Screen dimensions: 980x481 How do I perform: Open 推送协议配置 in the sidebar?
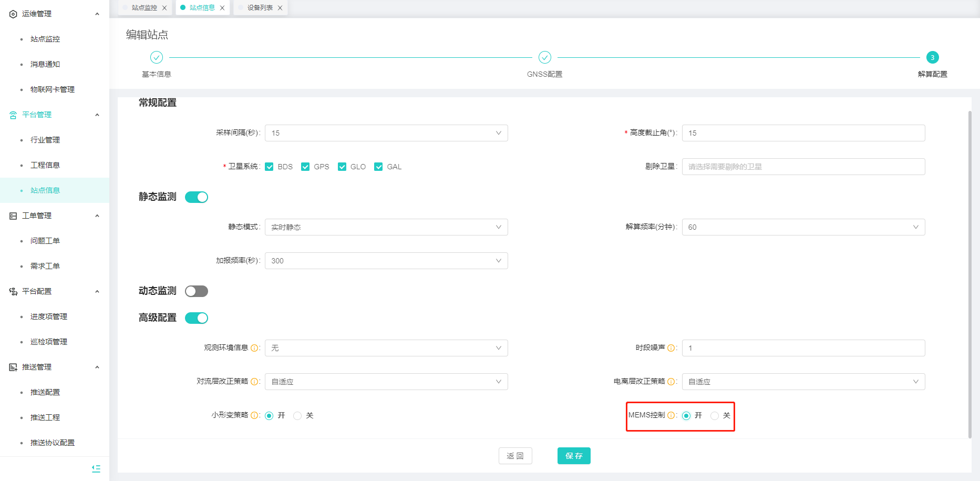(53, 443)
